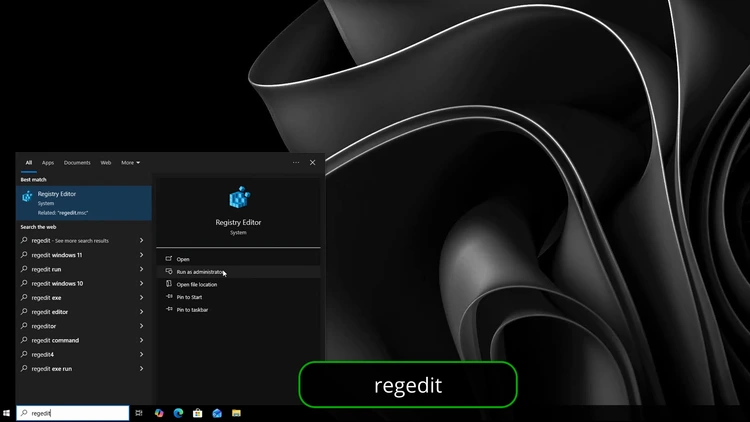Screen dimensions: 750x422
Task: Select the regedit exe run web suggestion
Action: click(84, 368)
